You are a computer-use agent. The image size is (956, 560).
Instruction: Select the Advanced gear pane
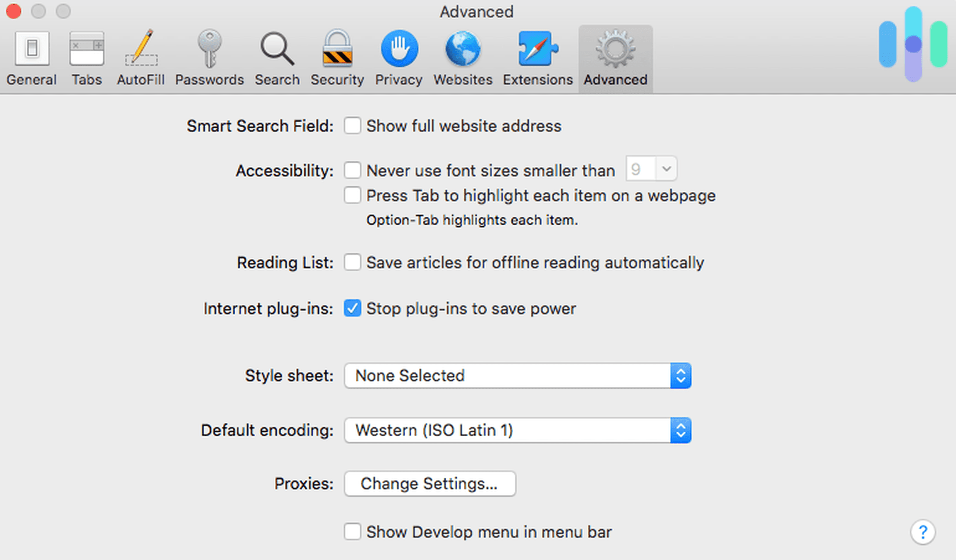pyautogui.click(x=615, y=58)
